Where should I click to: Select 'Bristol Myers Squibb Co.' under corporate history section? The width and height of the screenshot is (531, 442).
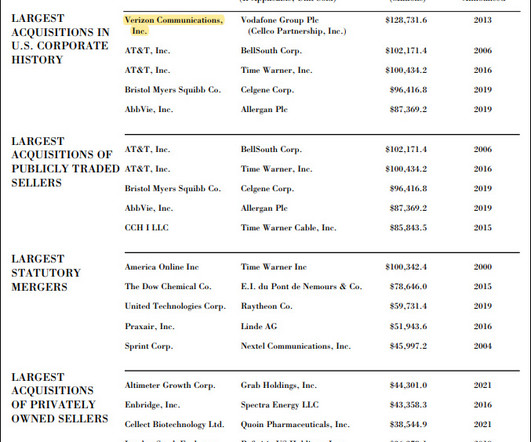click(173, 90)
